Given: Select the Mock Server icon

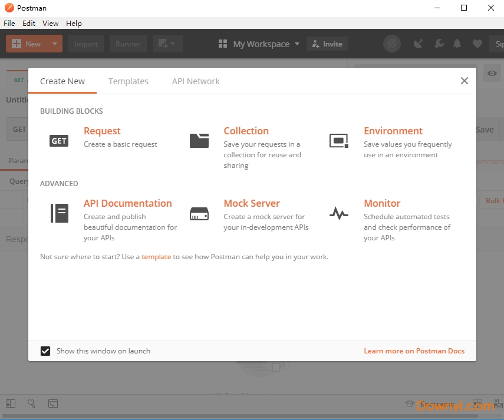Looking at the screenshot, I should [199, 213].
